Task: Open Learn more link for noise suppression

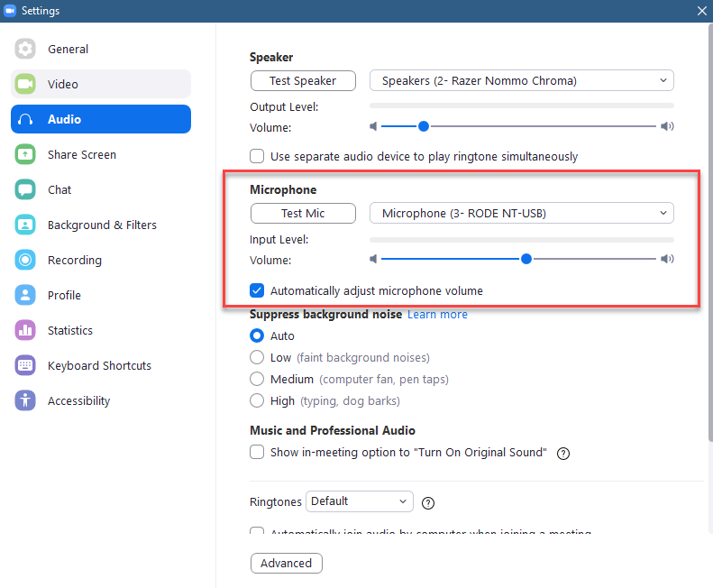Action: (437, 315)
